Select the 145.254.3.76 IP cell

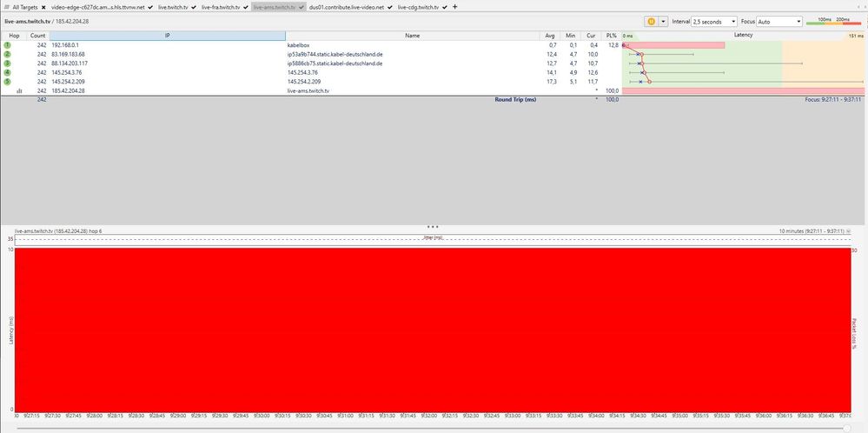click(x=167, y=72)
